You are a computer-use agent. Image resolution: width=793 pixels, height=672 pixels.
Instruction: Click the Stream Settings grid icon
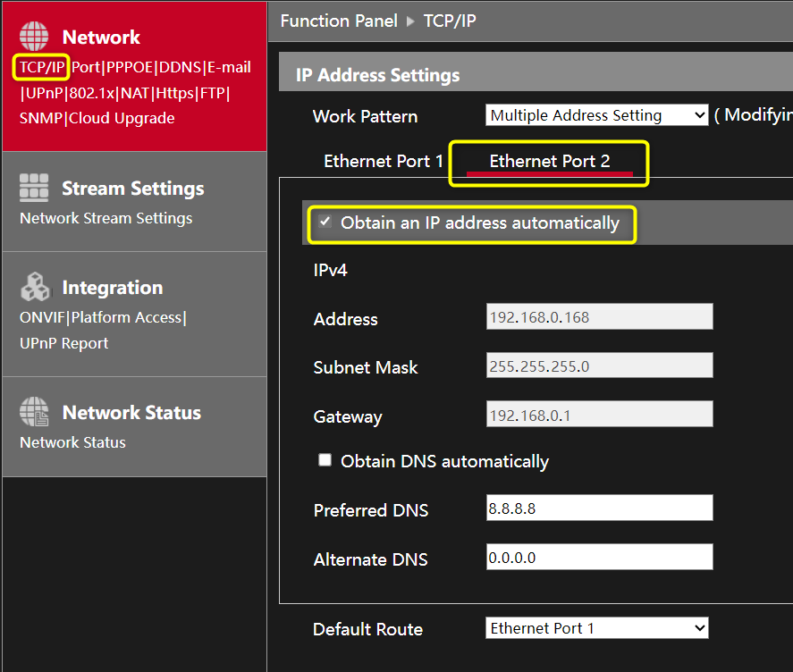34,188
